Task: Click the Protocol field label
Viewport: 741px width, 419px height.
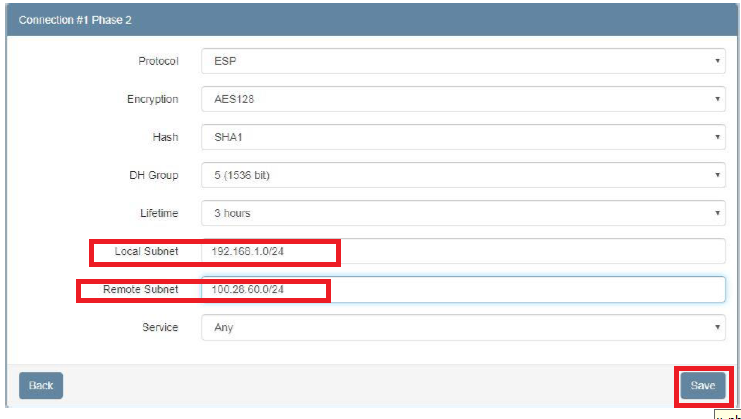Action: (x=158, y=61)
